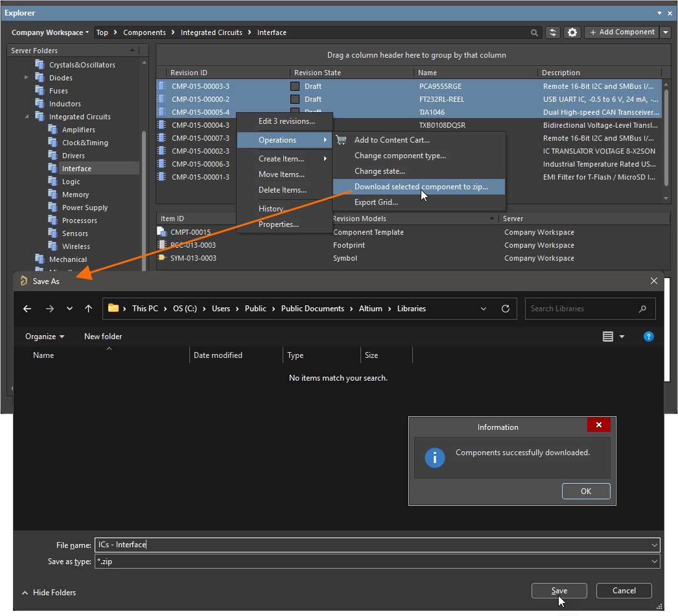The width and height of the screenshot is (678, 616).
Task: Select the Export Grid menu entry
Action: click(419, 202)
